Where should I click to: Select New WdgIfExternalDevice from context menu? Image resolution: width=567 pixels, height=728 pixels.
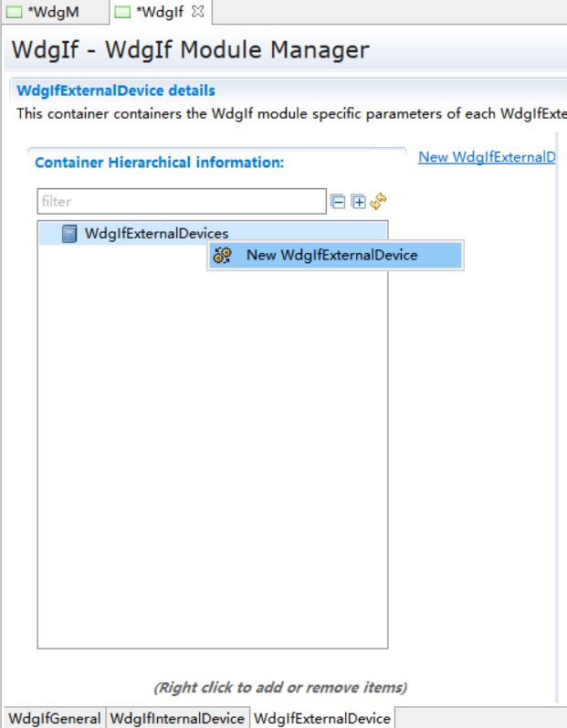click(331, 256)
